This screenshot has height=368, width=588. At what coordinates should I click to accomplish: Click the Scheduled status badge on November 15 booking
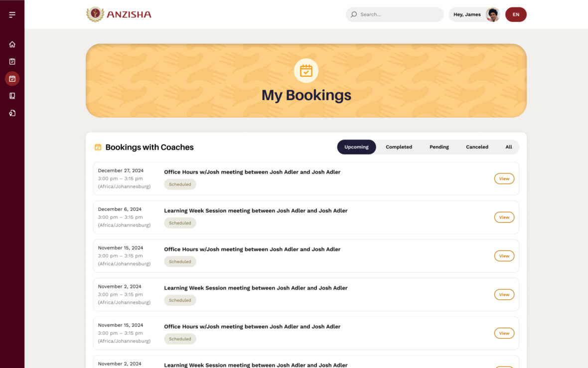[180, 261]
